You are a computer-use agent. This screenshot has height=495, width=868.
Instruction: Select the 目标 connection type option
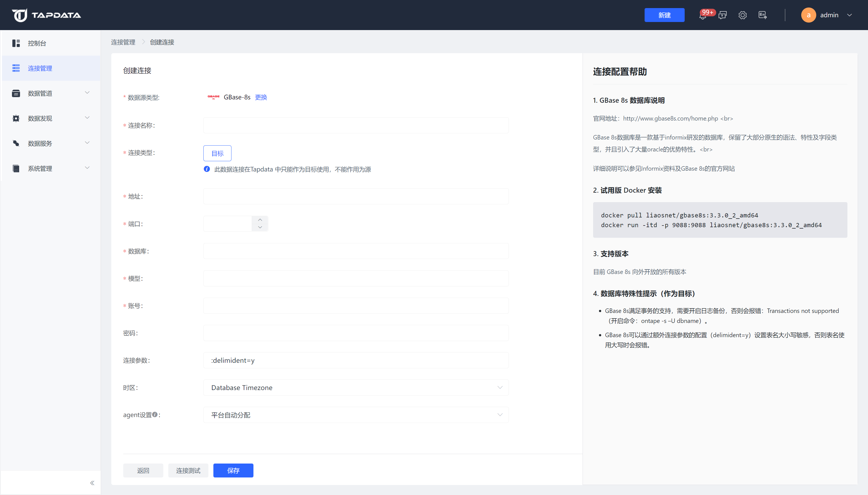(217, 153)
